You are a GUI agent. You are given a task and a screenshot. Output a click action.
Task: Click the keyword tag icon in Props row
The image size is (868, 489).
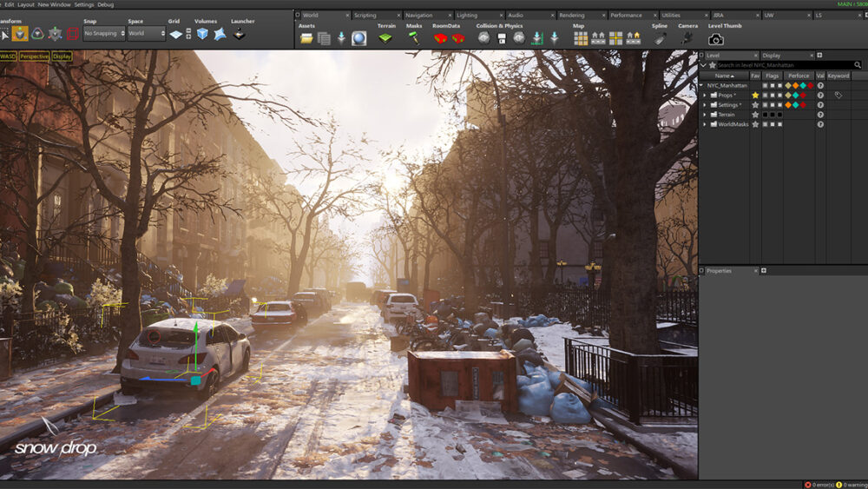click(838, 96)
